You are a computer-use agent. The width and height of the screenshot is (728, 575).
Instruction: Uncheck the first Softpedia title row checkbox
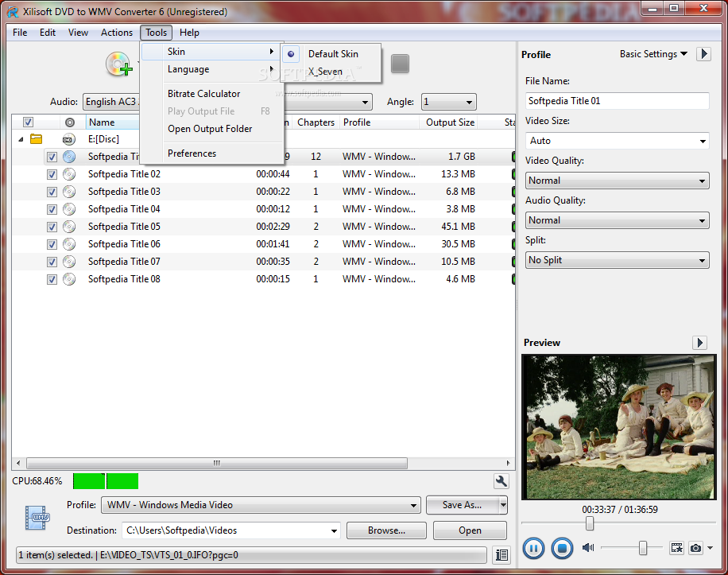point(52,157)
